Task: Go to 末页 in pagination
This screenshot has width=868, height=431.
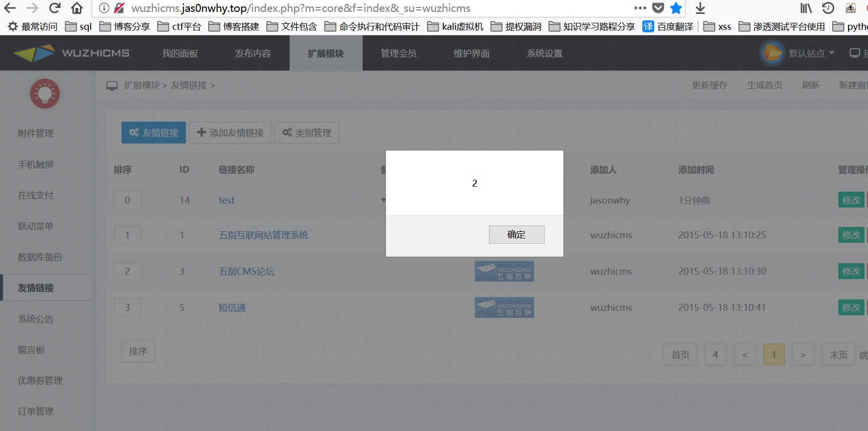Action: tap(839, 355)
